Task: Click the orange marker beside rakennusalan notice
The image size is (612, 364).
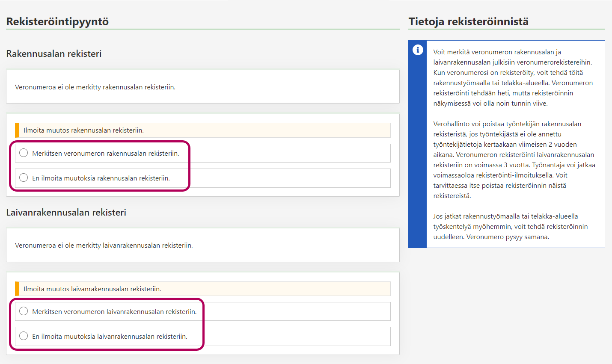Action: (x=17, y=130)
